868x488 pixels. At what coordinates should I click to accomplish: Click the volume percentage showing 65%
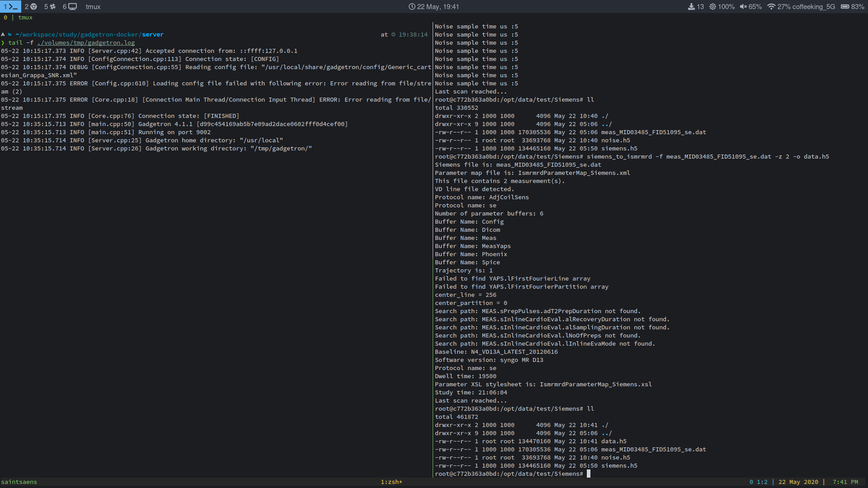point(754,7)
